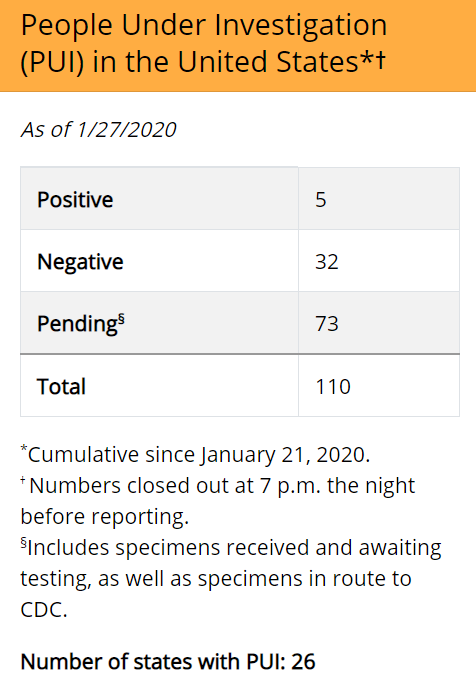Click the section-mark footnote symbol beside Pending
The image size is (476, 680).
click(121, 319)
